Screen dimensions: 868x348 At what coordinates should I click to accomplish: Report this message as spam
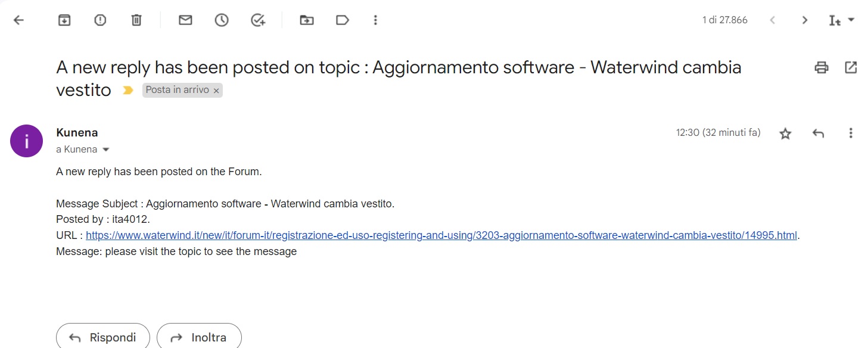click(100, 20)
